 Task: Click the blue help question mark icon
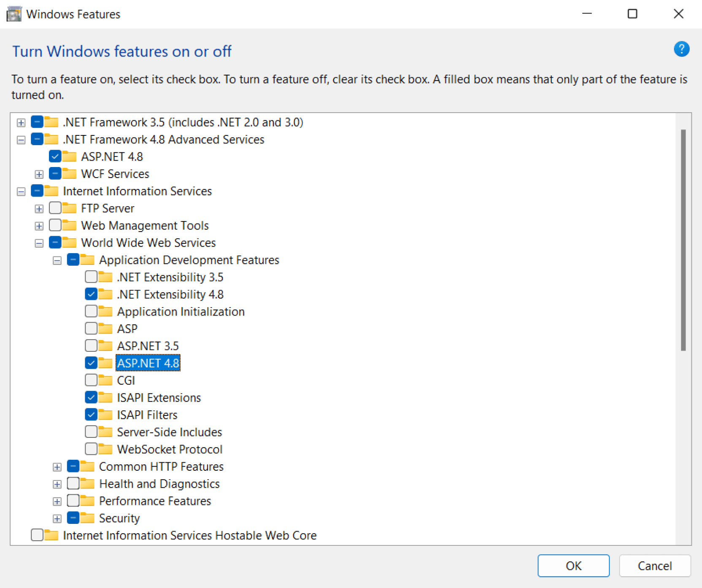tap(681, 49)
